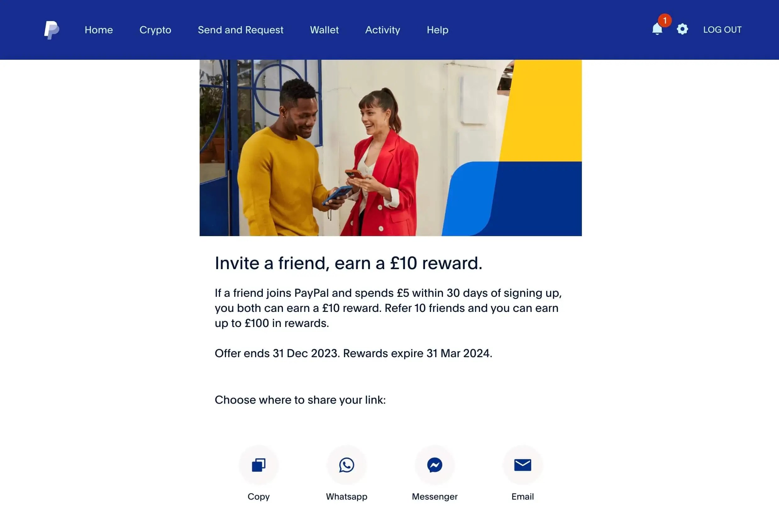779x532 pixels.
Task: Select the Copy link icon
Action: 259,464
